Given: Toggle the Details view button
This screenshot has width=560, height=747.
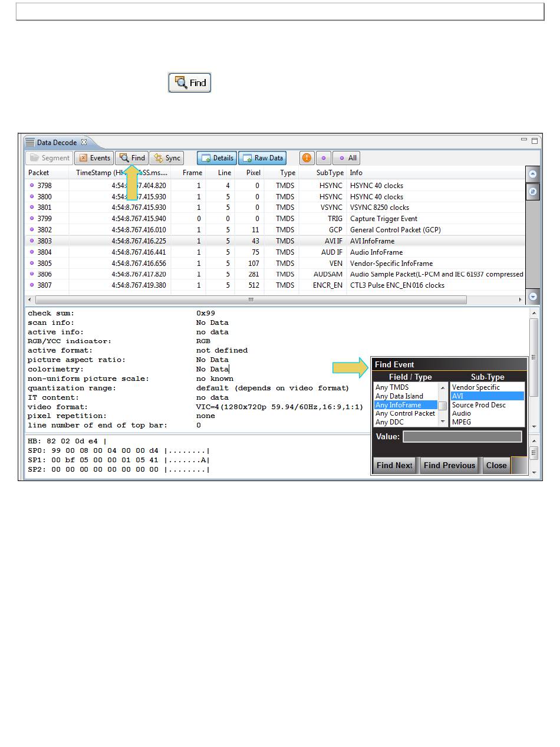Looking at the screenshot, I should [217, 158].
